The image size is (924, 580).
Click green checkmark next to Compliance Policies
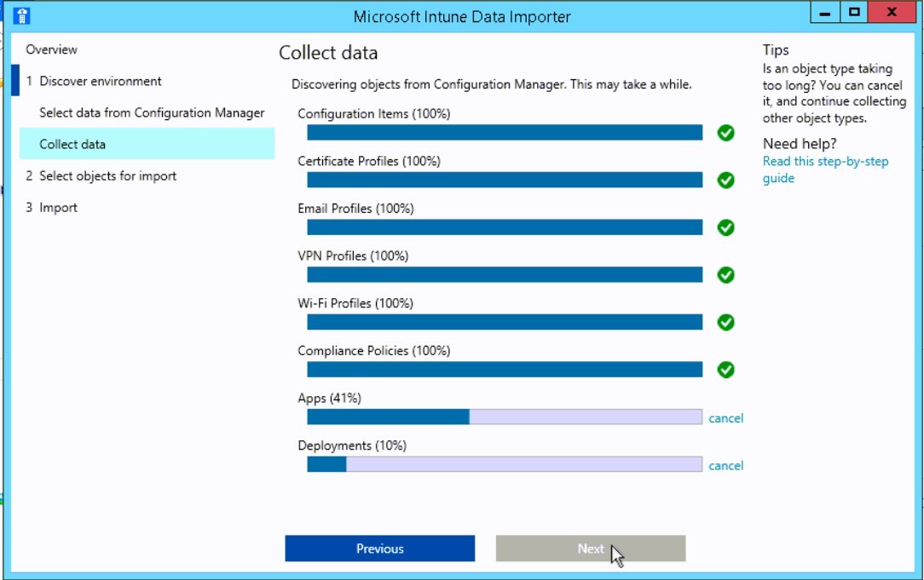725,370
